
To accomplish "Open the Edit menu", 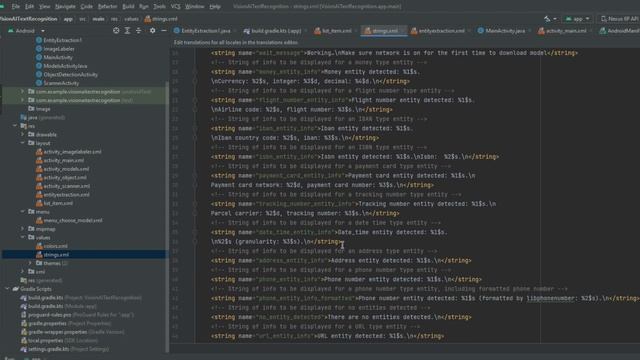I will (29, 7).
